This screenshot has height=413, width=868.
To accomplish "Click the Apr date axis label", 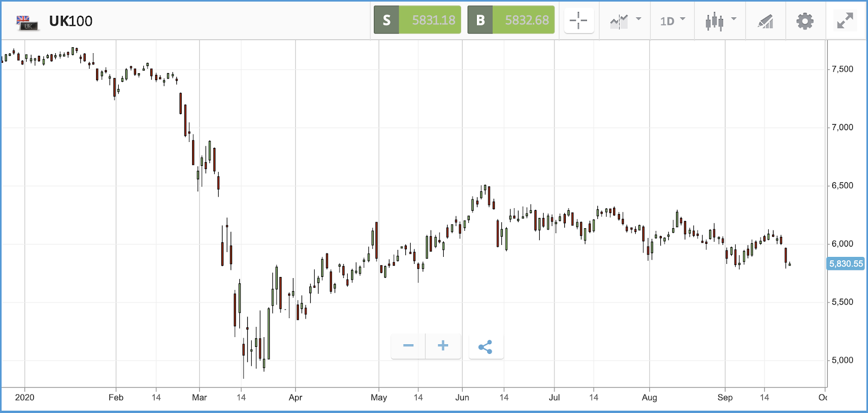I will click(x=296, y=398).
